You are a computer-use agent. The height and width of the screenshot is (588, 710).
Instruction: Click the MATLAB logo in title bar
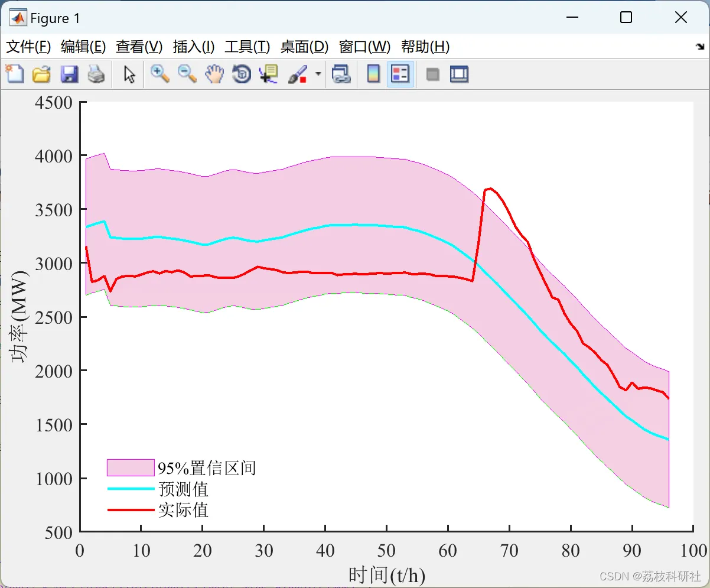[18, 18]
